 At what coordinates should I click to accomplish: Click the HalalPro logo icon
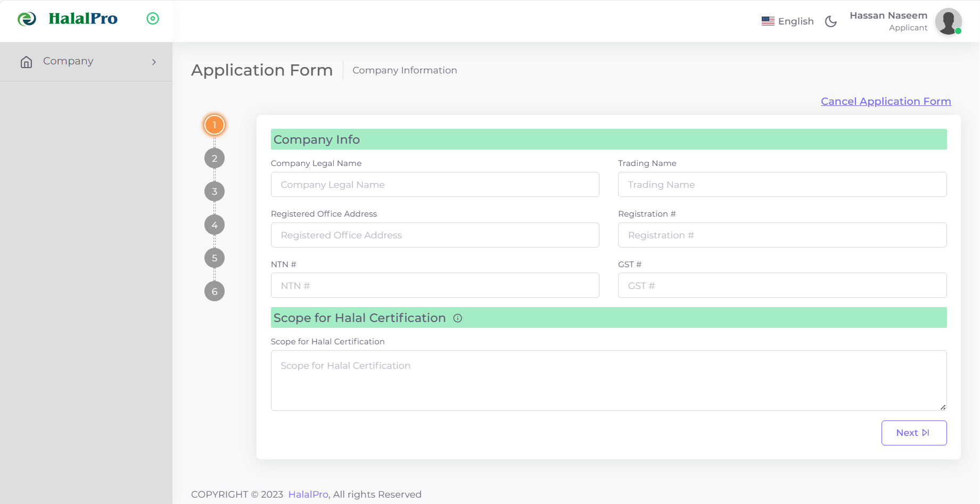[x=27, y=19]
